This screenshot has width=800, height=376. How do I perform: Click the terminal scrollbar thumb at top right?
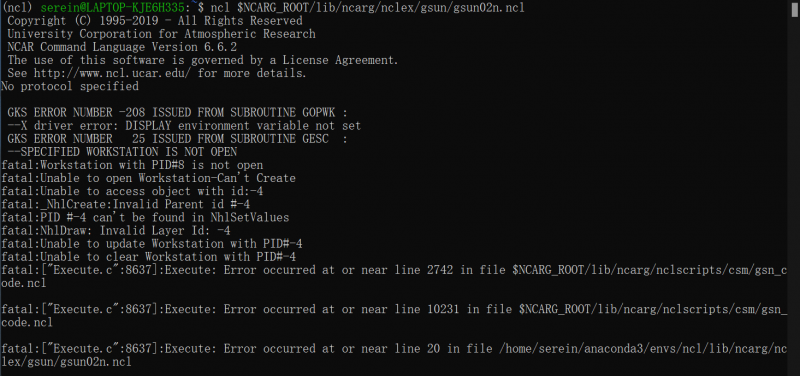point(795,10)
